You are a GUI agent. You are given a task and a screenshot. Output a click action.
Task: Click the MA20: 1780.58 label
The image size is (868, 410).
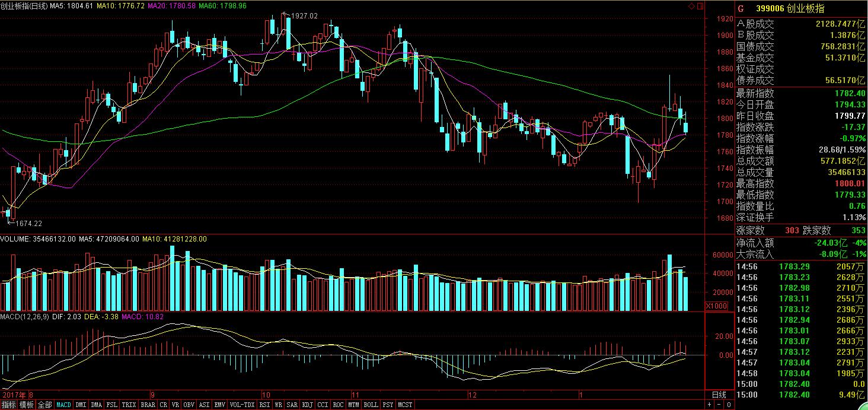click(172, 5)
